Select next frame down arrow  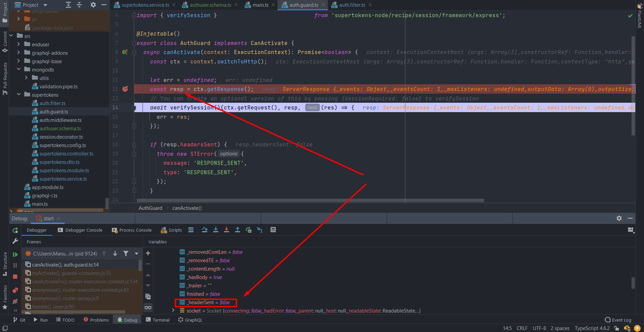(x=115, y=253)
